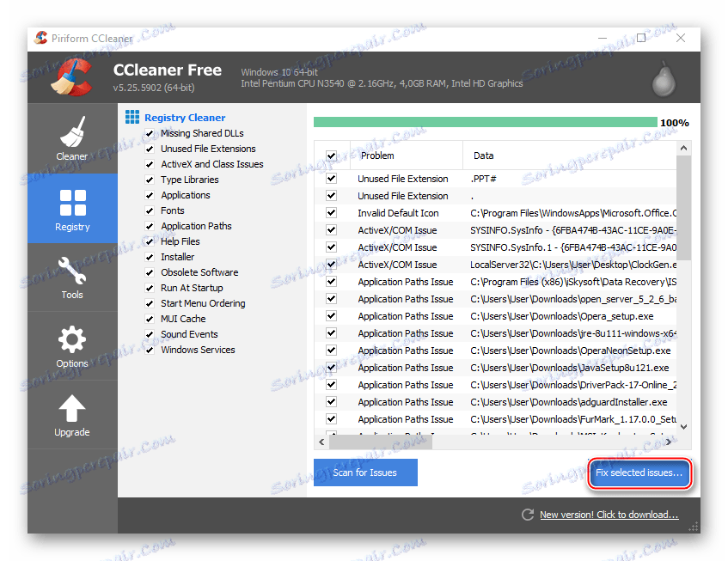Select the SYSINFO.SysInfo.1 data cell
The image size is (728, 561).
573,247
